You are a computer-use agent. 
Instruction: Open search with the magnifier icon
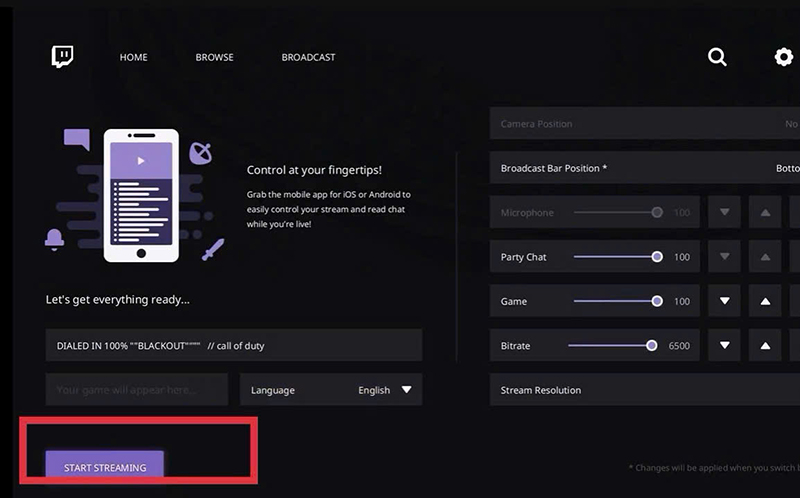(x=717, y=57)
